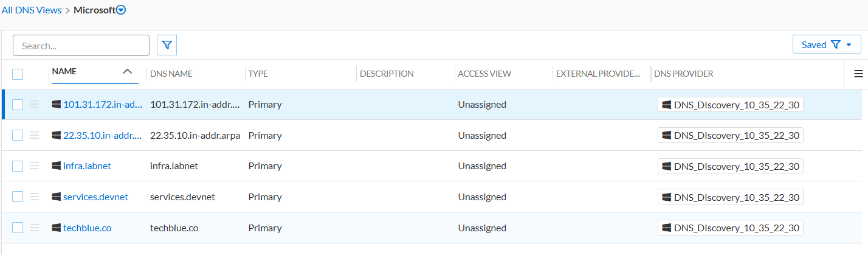
Task: Click the drag handle on the infra.labnet row
Action: click(35, 166)
